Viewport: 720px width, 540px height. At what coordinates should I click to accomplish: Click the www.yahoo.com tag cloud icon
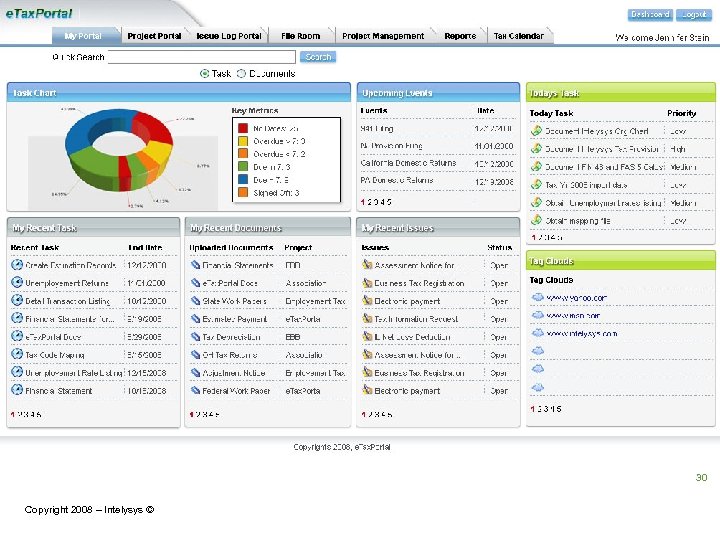[538, 297]
